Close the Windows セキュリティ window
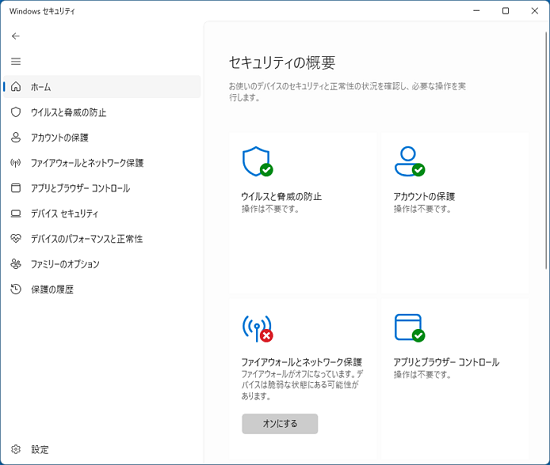Viewport: 550px width, 465px height. [535, 11]
